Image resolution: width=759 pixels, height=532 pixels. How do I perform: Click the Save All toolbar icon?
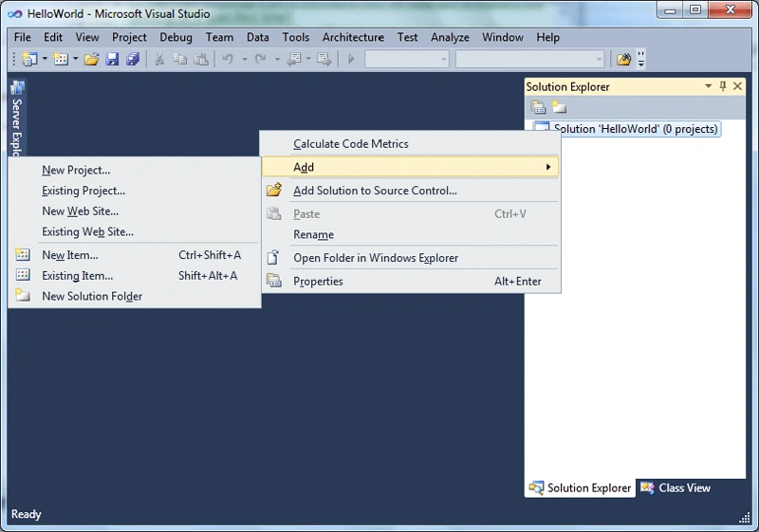tap(133, 59)
